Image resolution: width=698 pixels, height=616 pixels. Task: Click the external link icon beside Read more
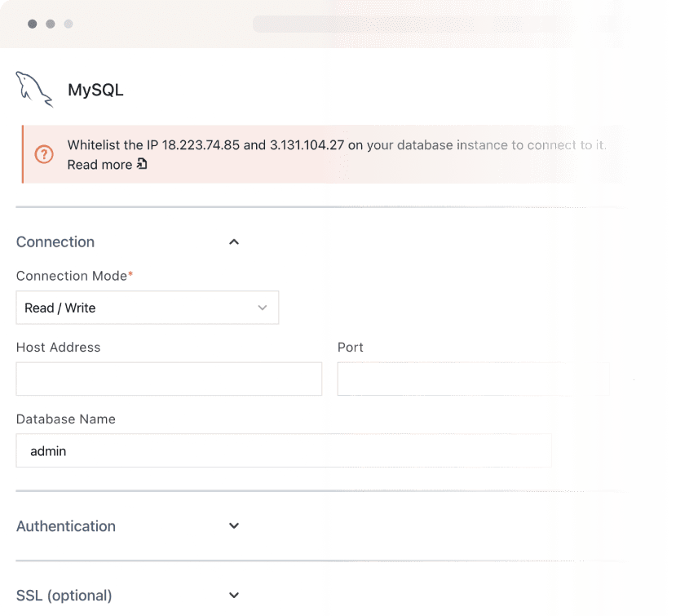(141, 165)
